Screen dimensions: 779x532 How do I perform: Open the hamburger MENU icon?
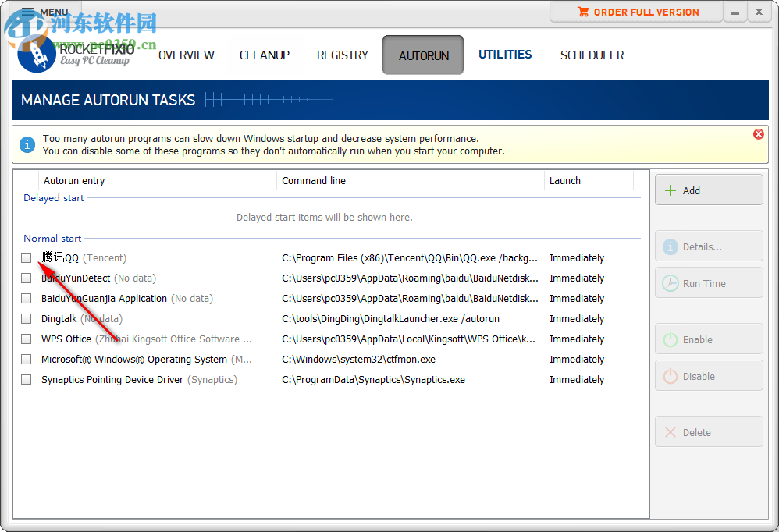(28, 12)
